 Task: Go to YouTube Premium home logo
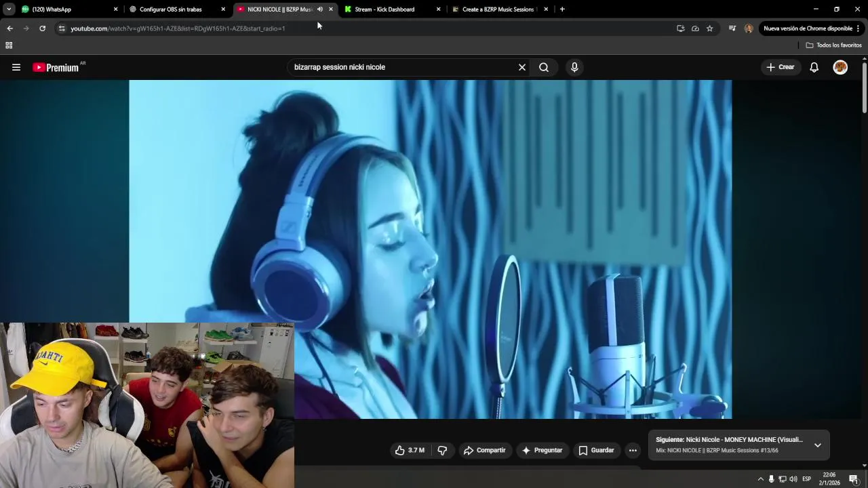(56, 67)
